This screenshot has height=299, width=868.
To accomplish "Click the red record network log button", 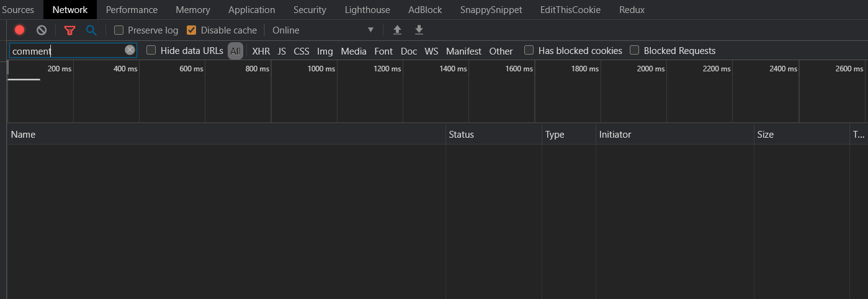I will (x=20, y=30).
